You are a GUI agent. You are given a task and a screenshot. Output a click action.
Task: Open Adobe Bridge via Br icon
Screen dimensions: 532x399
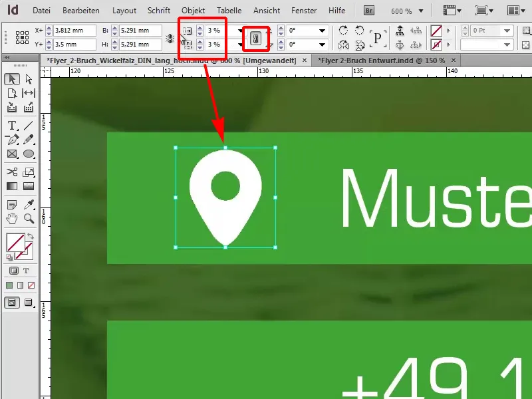(369, 11)
